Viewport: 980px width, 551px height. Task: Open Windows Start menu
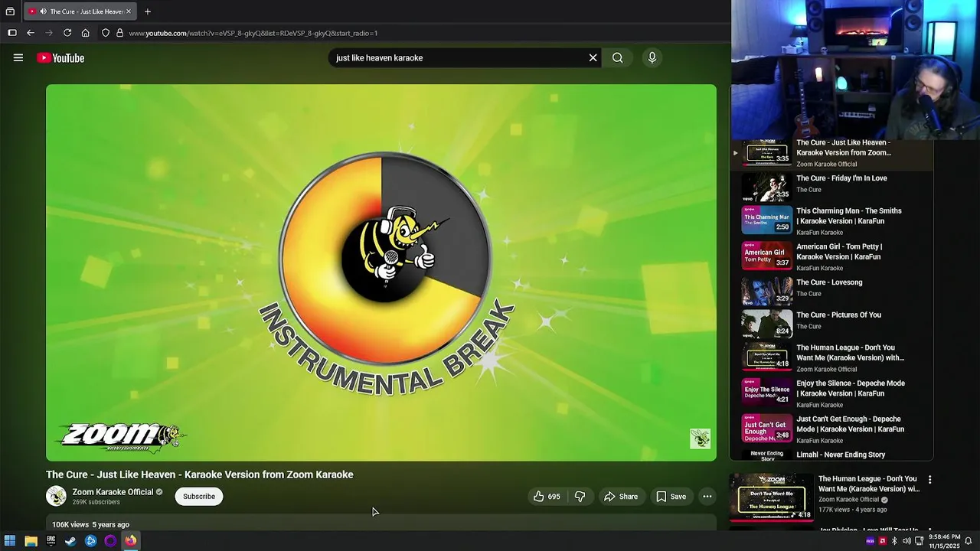(10, 541)
